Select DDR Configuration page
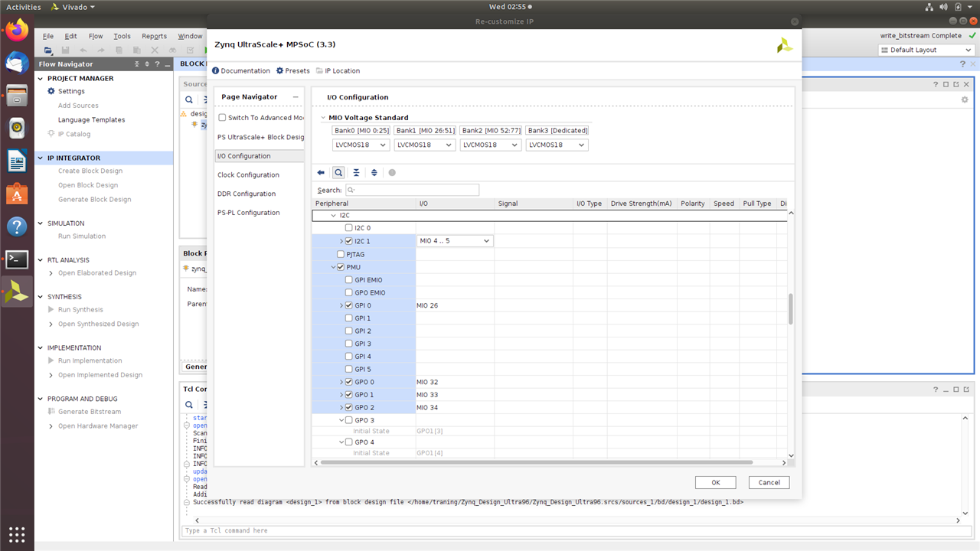Screen dimensions: 980x551 click(x=247, y=194)
